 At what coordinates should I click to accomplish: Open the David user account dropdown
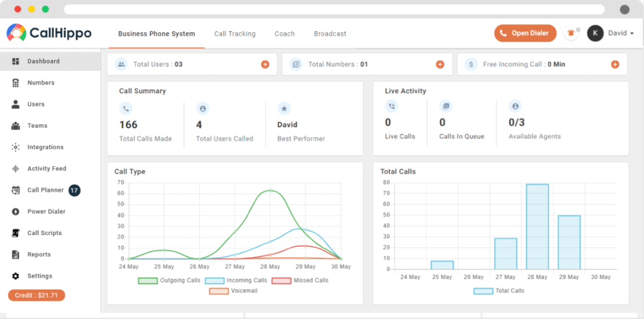(621, 33)
